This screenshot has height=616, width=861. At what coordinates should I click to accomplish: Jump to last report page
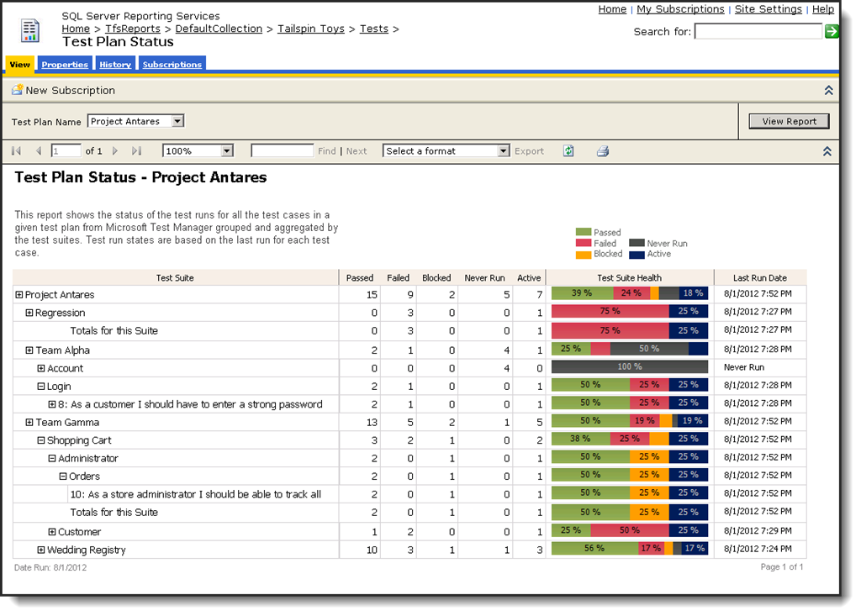tap(137, 151)
